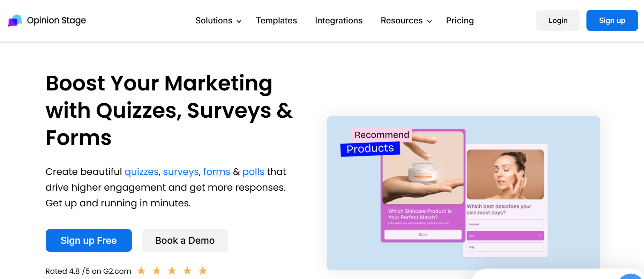
Task: Go to the Pricing page
Action: click(460, 21)
